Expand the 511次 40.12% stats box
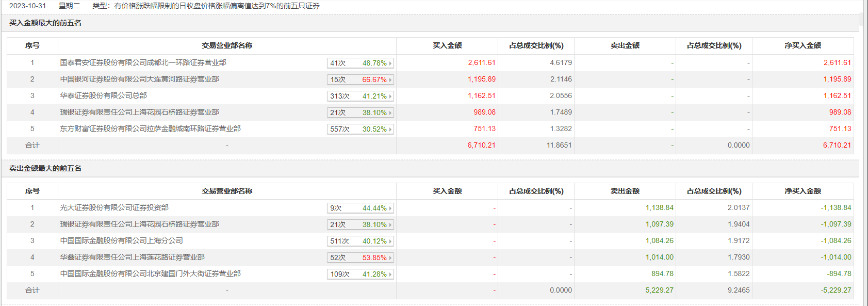The width and height of the screenshot is (868, 306). (x=361, y=241)
